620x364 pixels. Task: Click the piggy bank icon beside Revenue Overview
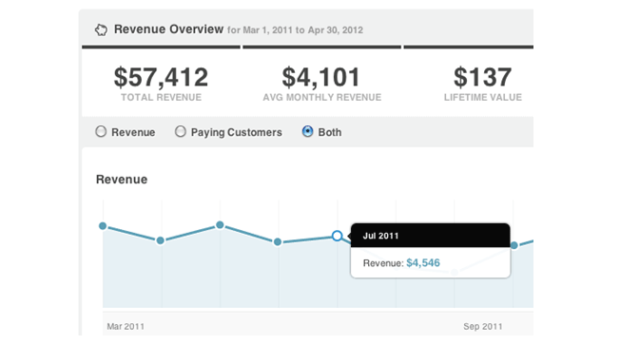101,30
